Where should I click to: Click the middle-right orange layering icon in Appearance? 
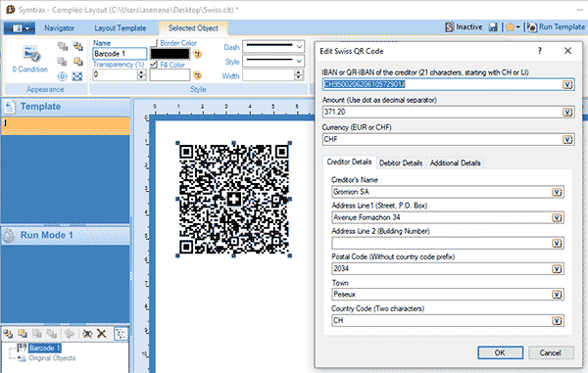click(x=77, y=62)
